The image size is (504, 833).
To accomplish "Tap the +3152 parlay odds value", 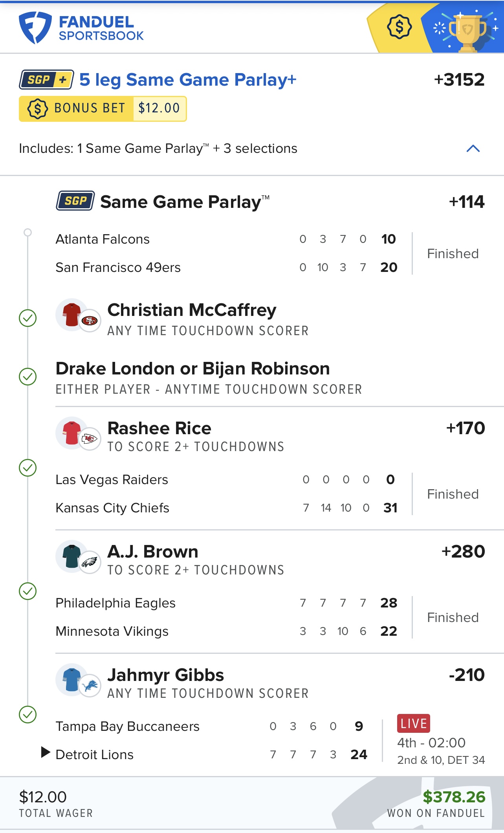I will (459, 80).
